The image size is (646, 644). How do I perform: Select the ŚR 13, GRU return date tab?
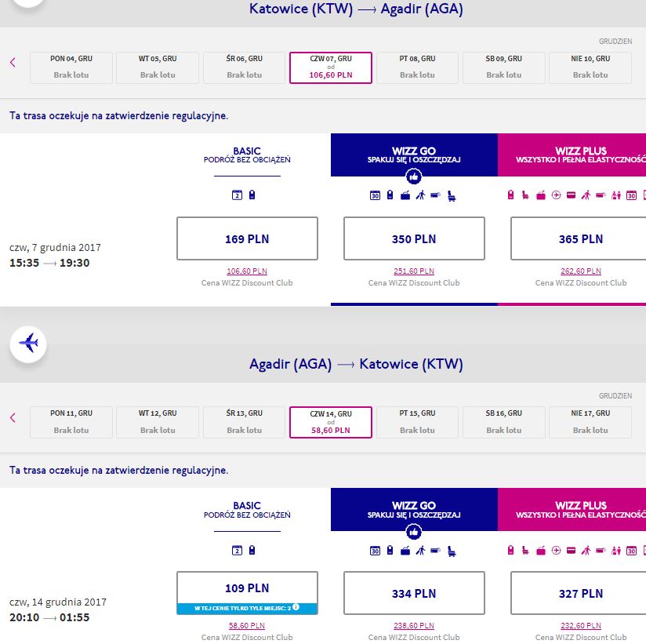[245, 422]
